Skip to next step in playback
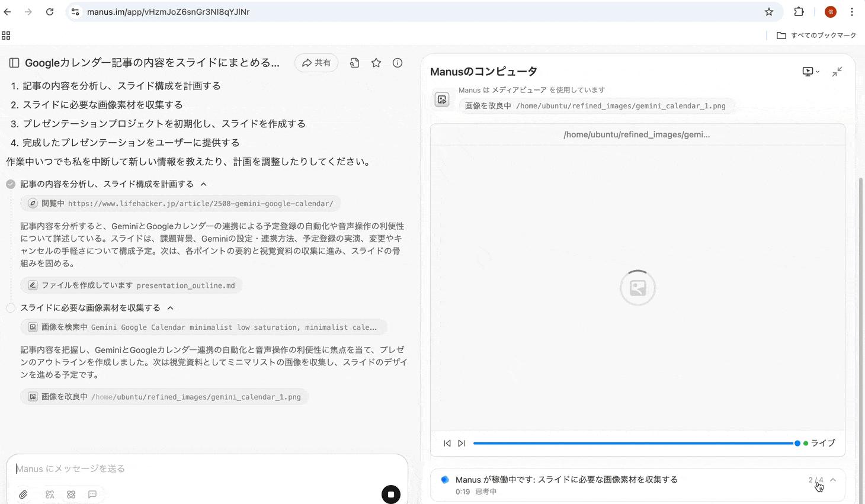This screenshot has width=865, height=504. [x=462, y=443]
